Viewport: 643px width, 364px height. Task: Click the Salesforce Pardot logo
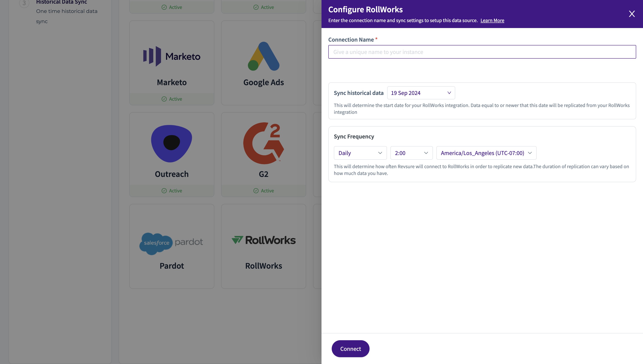click(x=171, y=243)
